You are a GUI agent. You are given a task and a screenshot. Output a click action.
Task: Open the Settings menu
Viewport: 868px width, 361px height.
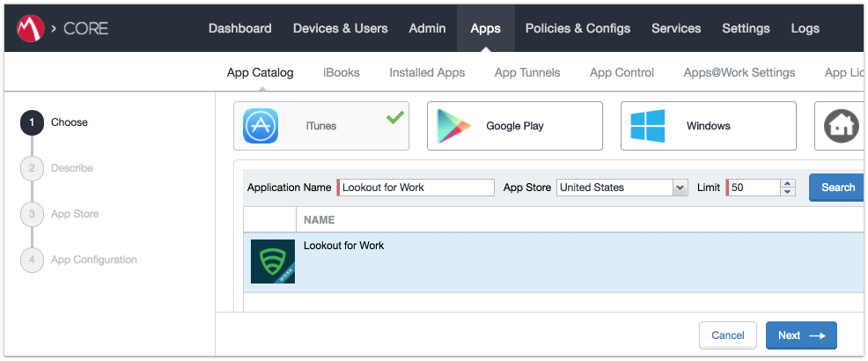coord(747,28)
